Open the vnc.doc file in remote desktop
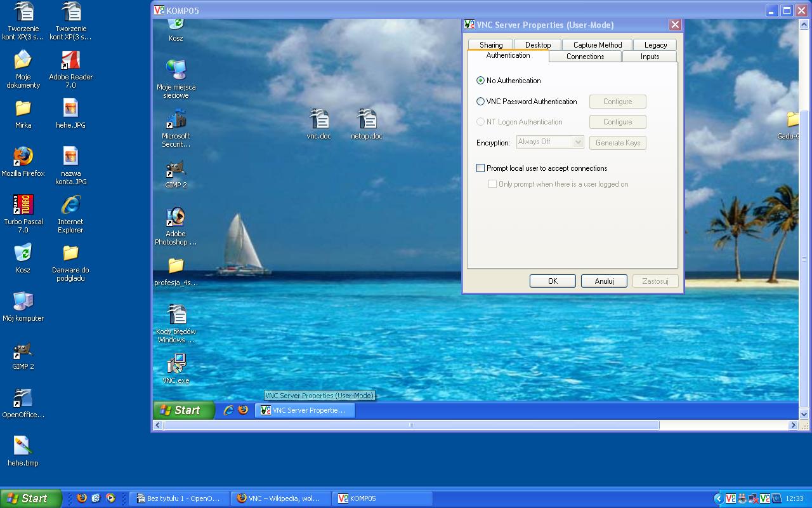The width and height of the screenshot is (812, 508). coord(318,124)
